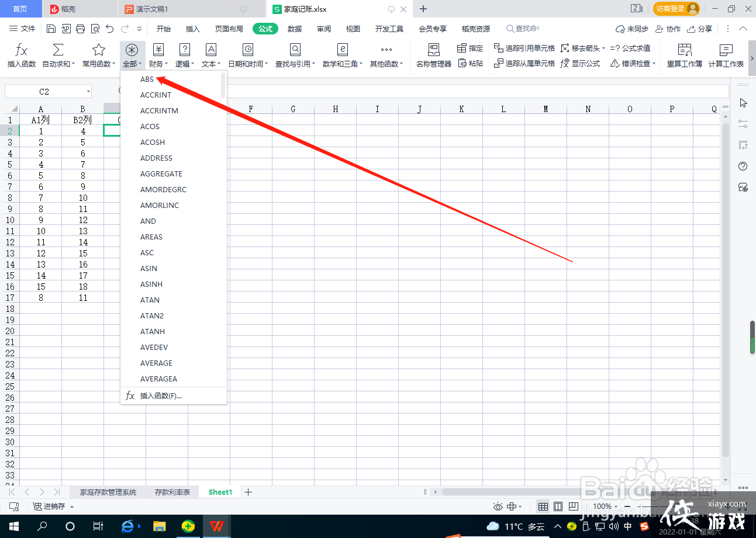
Task: Open the 文件 file menu
Action: pyautogui.click(x=22, y=29)
